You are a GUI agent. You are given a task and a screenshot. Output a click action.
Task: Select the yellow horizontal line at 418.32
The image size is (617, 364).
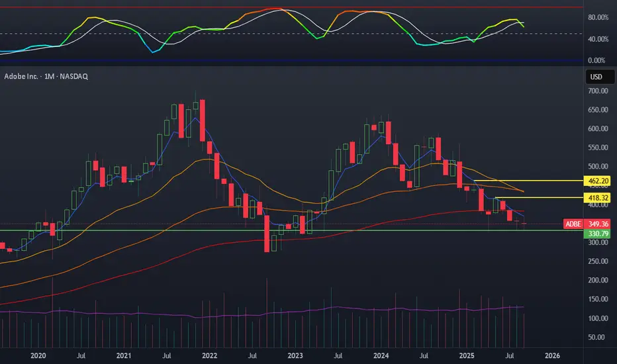[x=539, y=197]
